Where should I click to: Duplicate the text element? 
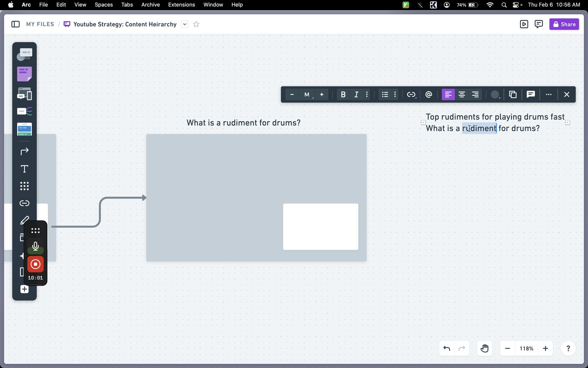[x=513, y=95]
